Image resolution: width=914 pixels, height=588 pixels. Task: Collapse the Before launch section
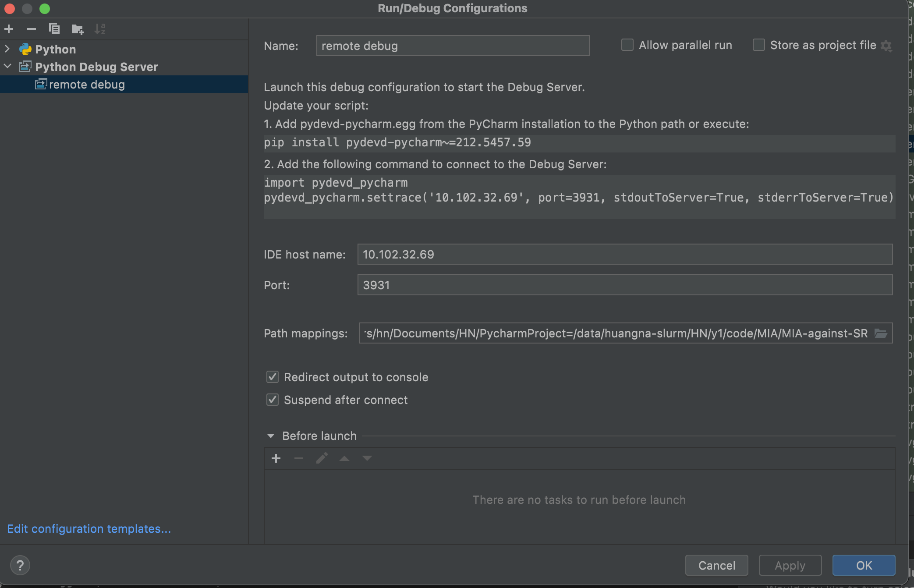point(271,436)
